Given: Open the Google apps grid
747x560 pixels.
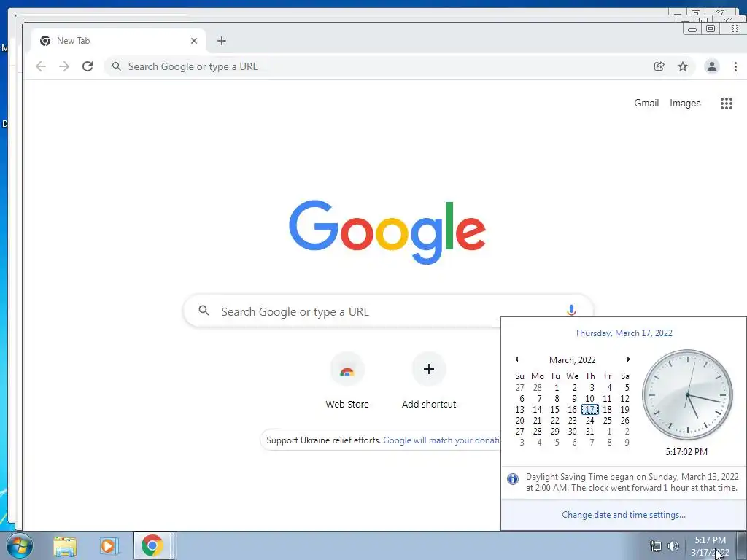Looking at the screenshot, I should click(726, 104).
